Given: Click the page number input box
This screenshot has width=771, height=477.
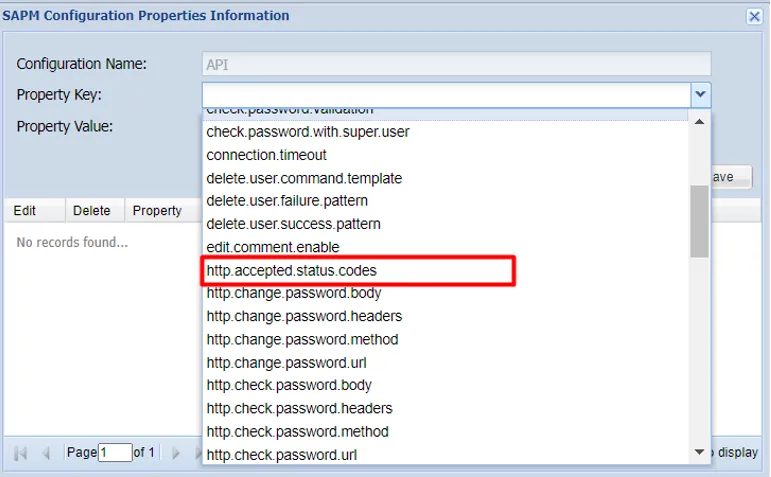Looking at the screenshot, I should (115, 452).
